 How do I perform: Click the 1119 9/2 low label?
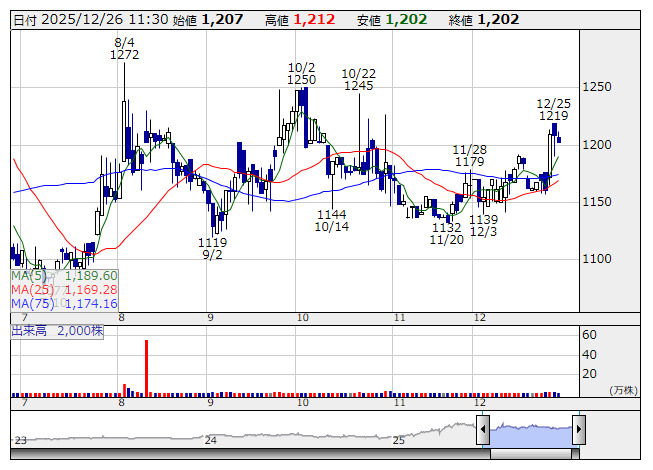point(212,249)
